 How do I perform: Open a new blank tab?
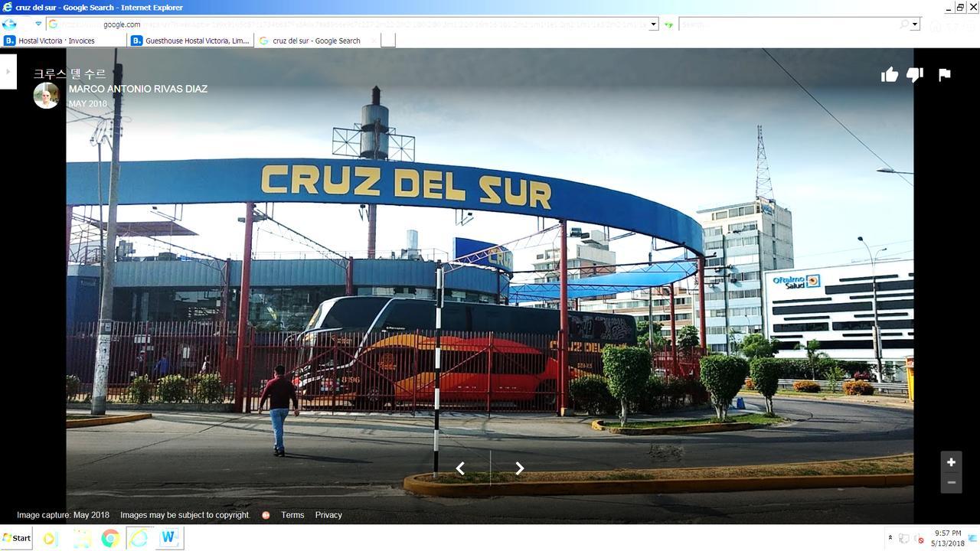388,41
